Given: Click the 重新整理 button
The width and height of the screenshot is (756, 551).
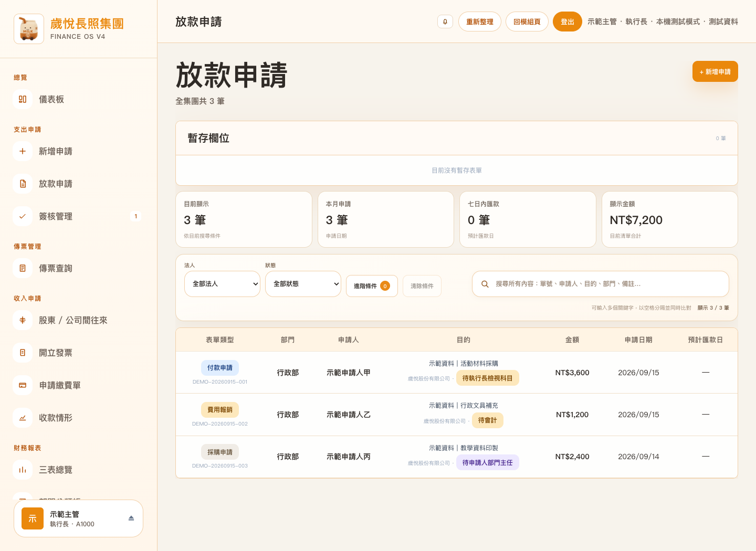Looking at the screenshot, I should click(x=480, y=22).
